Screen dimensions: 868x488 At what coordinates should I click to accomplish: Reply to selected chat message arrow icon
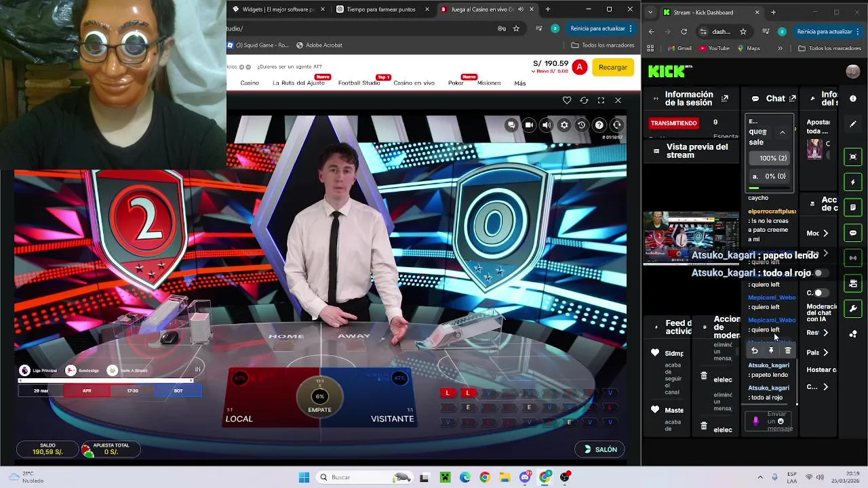pos(754,350)
